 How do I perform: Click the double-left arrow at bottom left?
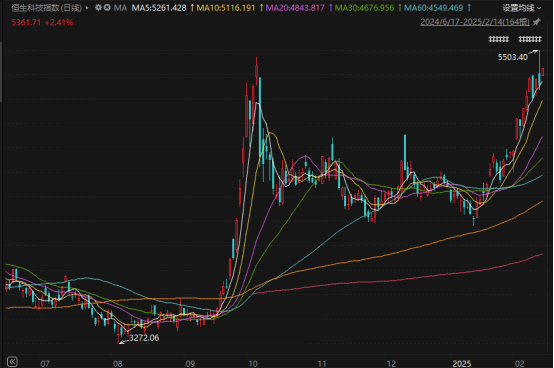point(12,362)
